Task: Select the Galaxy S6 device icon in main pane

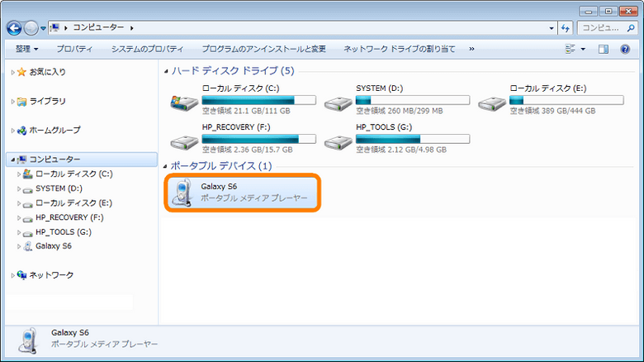Action: coord(182,192)
